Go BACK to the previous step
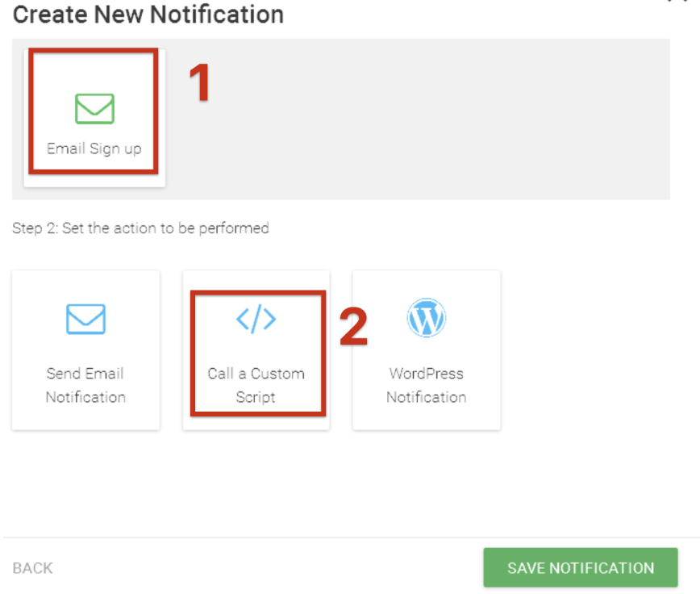The image size is (700, 594). pyautogui.click(x=32, y=568)
